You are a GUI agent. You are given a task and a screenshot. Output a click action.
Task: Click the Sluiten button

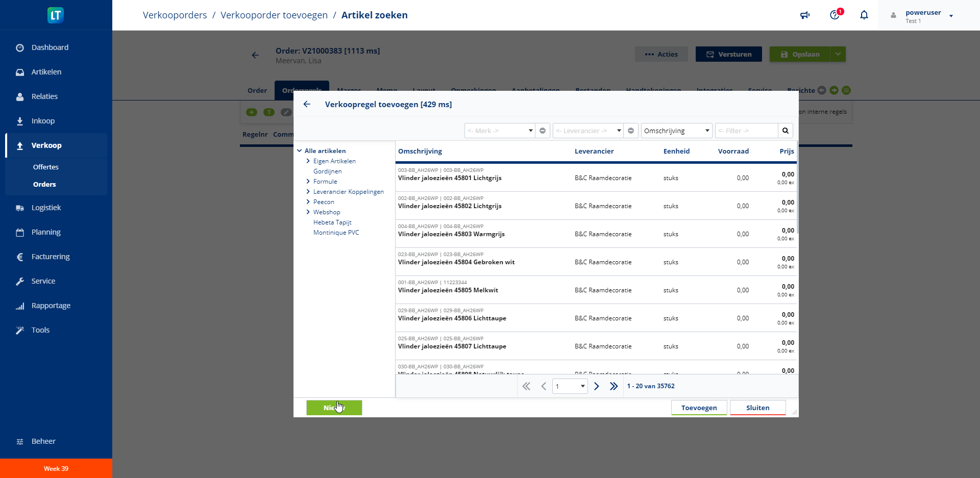(757, 408)
